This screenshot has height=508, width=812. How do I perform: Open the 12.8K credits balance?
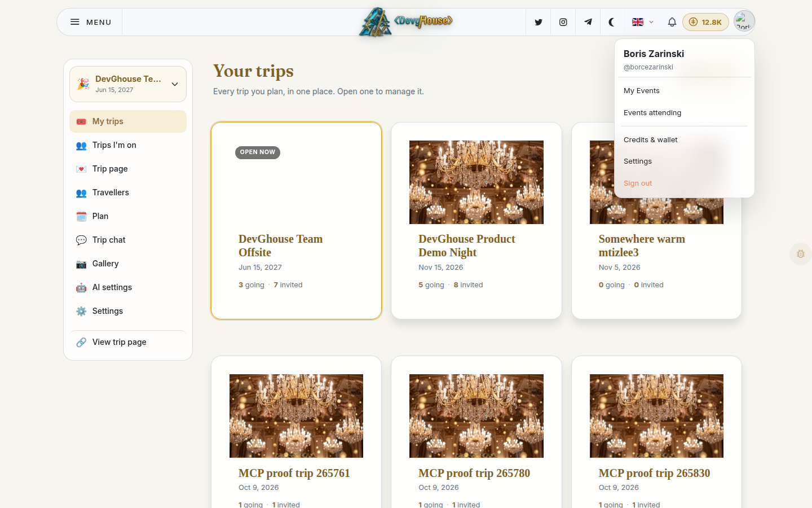pyautogui.click(x=705, y=22)
